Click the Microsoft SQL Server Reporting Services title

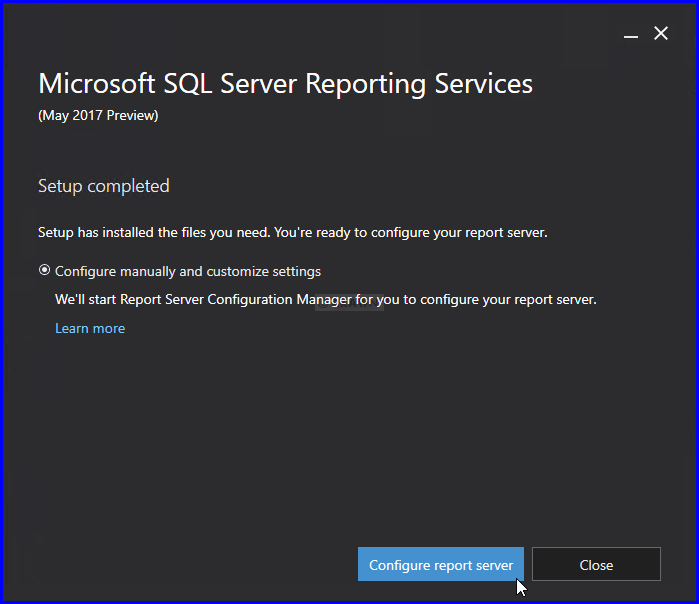pyautogui.click(x=285, y=84)
